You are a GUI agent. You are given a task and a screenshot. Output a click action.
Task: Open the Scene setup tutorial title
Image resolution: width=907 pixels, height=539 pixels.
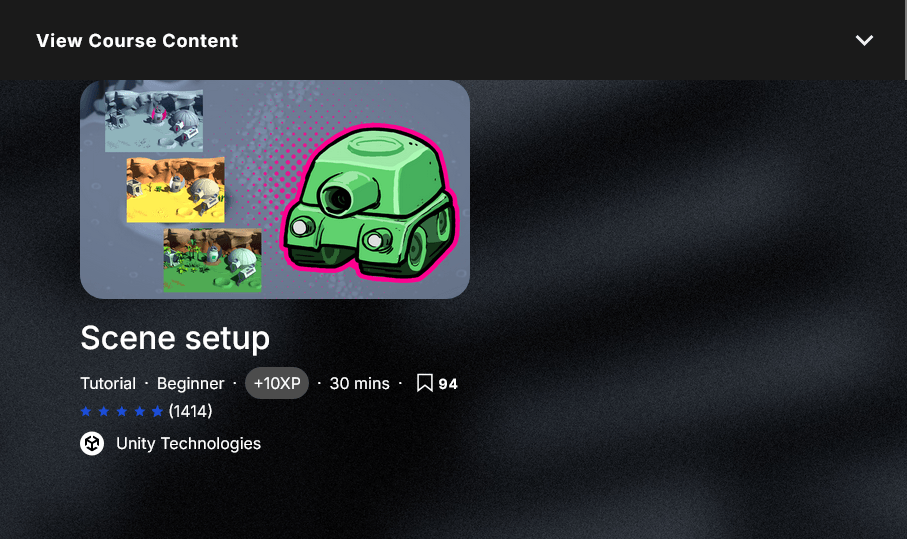click(x=175, y=338)
